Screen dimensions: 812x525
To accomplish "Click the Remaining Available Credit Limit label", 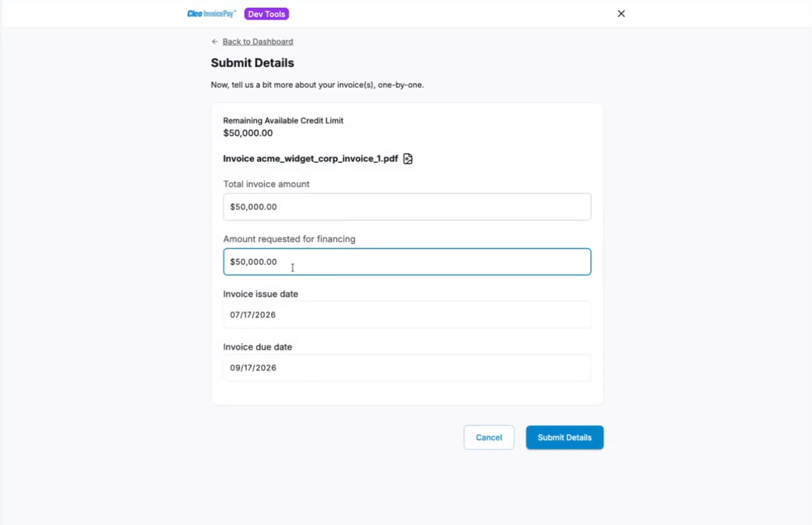I will 283,120.
